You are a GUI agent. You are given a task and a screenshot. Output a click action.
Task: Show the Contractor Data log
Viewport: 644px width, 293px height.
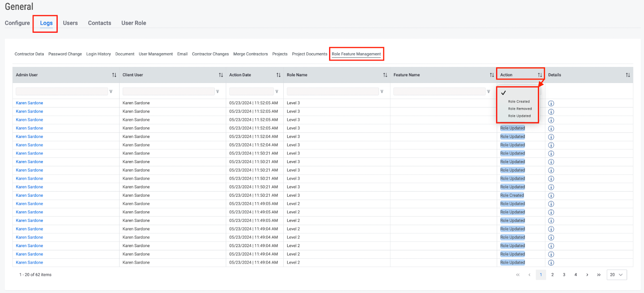click(x=29, y=54)
